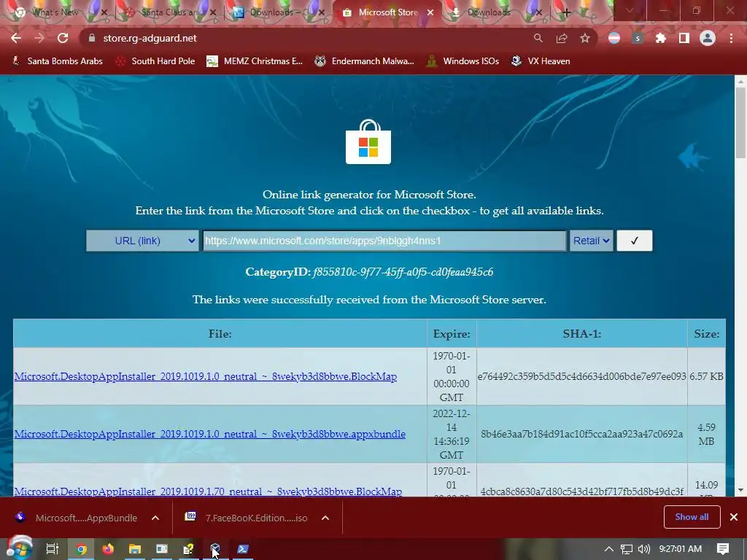
Task: Go back to the previous page
Action: pos(16,38)
